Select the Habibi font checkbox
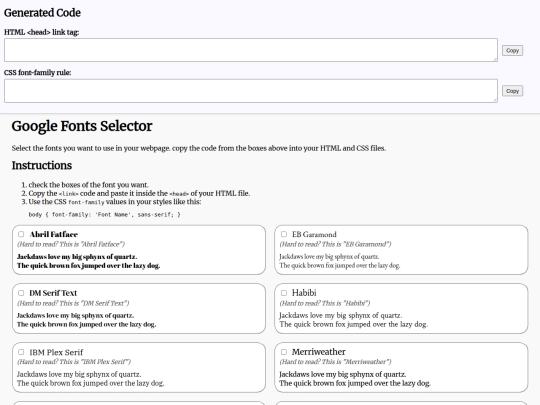This screenshot has height=405, width=540. pos(284,293)
